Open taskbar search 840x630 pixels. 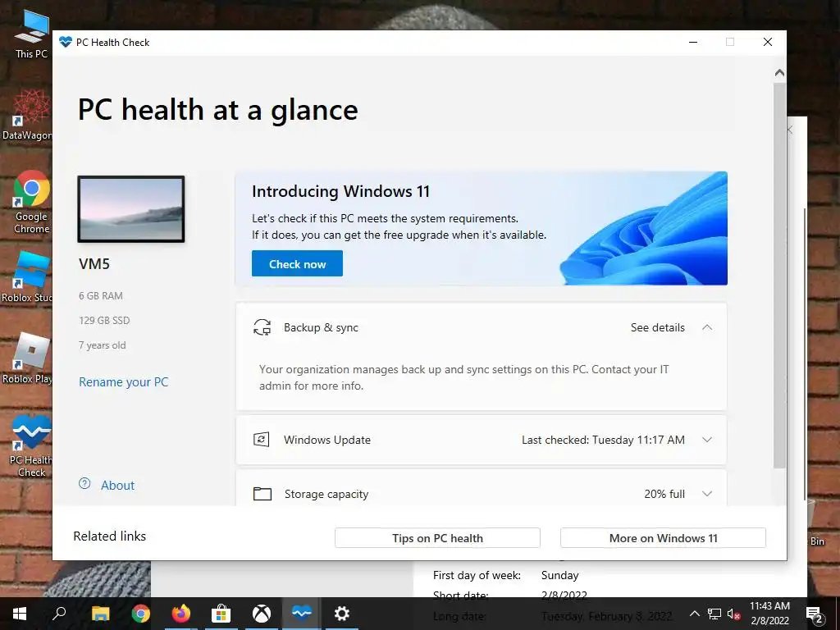tap(59, 614)
